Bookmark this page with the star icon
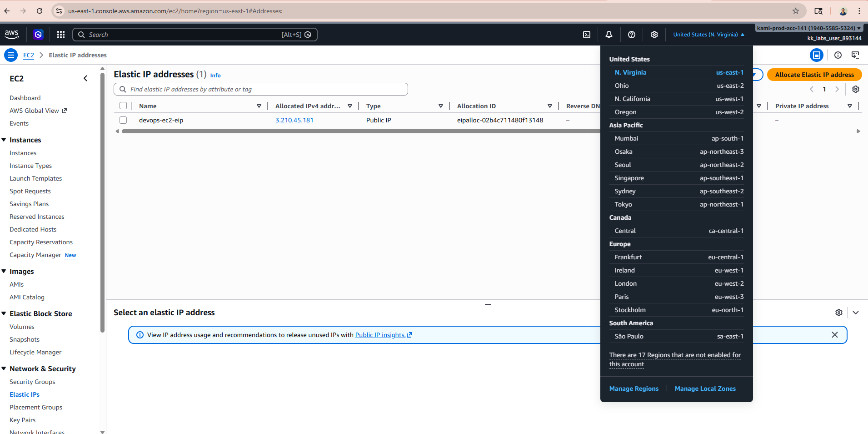The height and width of the screenshot is (434, 868). click(x=796, y=11)
